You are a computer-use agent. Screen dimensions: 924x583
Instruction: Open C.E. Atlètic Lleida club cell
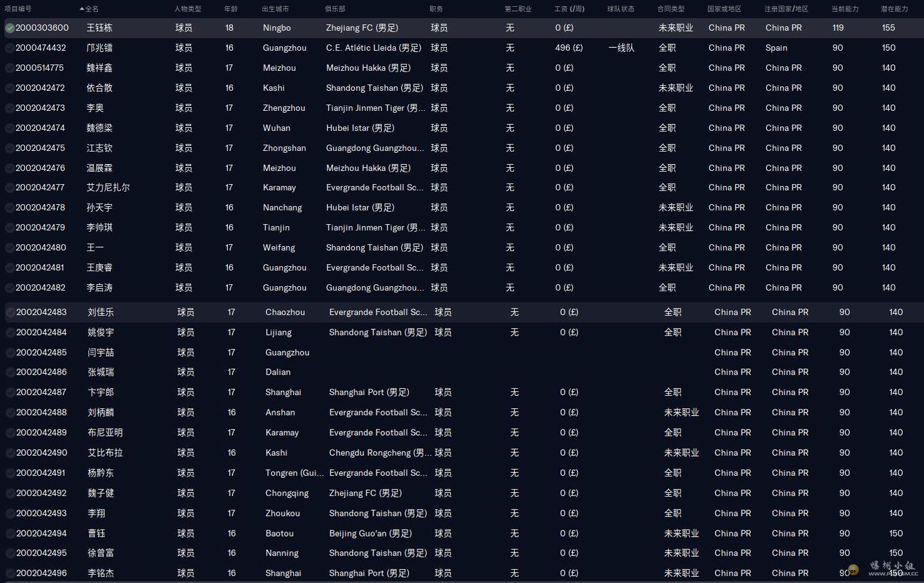click(373, 48)
